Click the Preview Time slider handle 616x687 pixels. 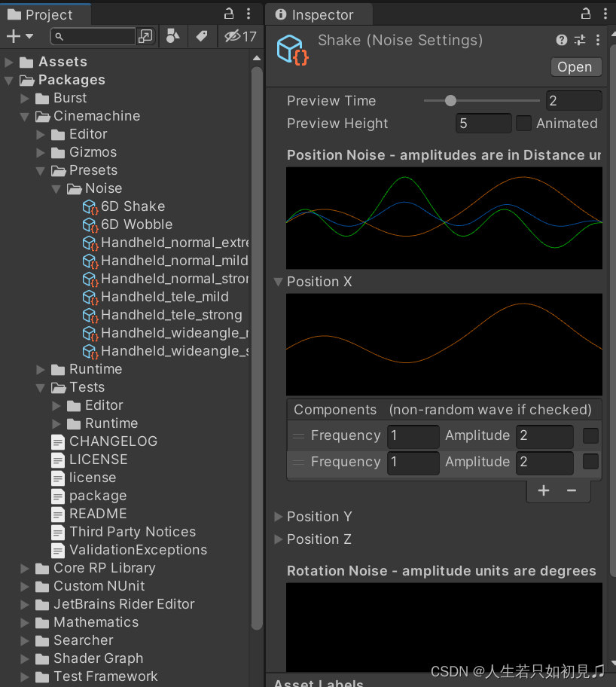tap(450, 101)
